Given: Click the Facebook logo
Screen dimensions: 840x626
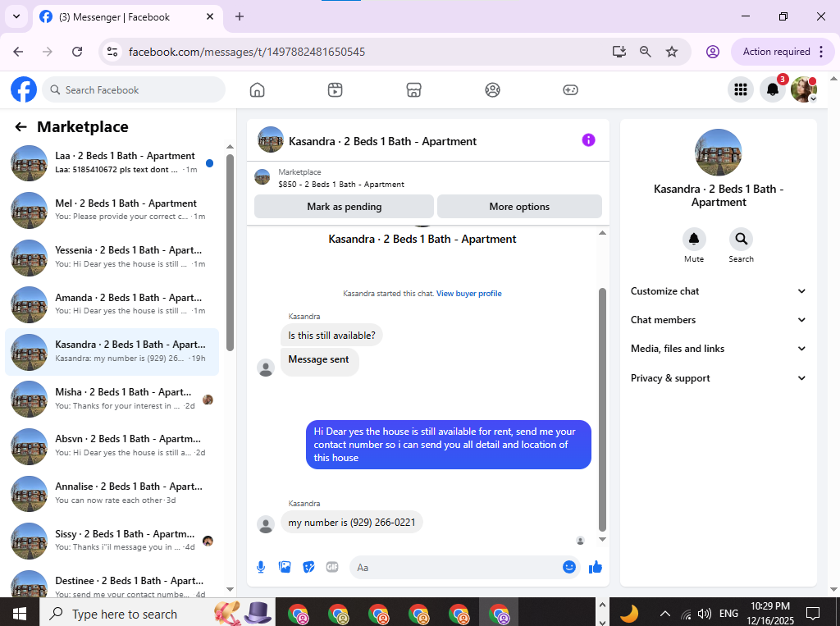Looking at the screenshot, I should [24, 89].
